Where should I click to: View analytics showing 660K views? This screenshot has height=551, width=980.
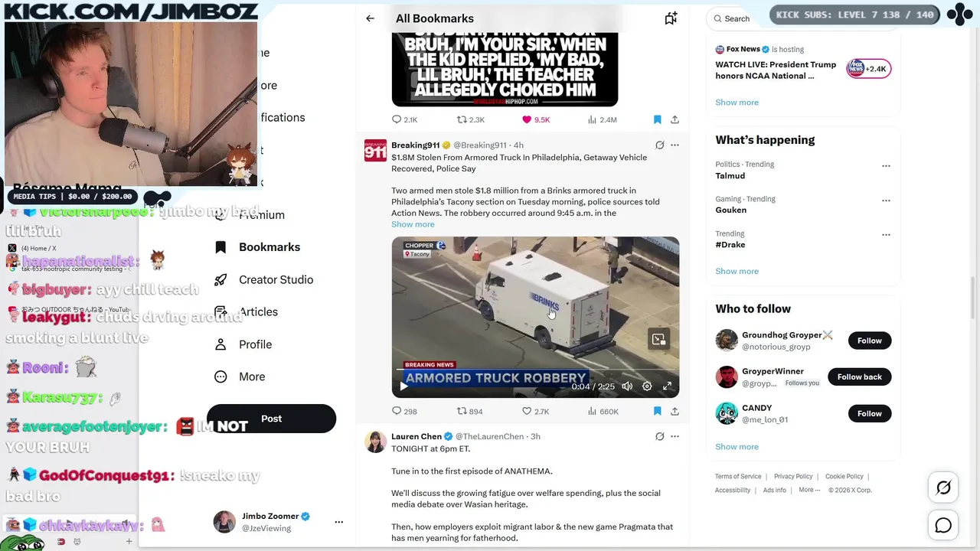[603, 411]
